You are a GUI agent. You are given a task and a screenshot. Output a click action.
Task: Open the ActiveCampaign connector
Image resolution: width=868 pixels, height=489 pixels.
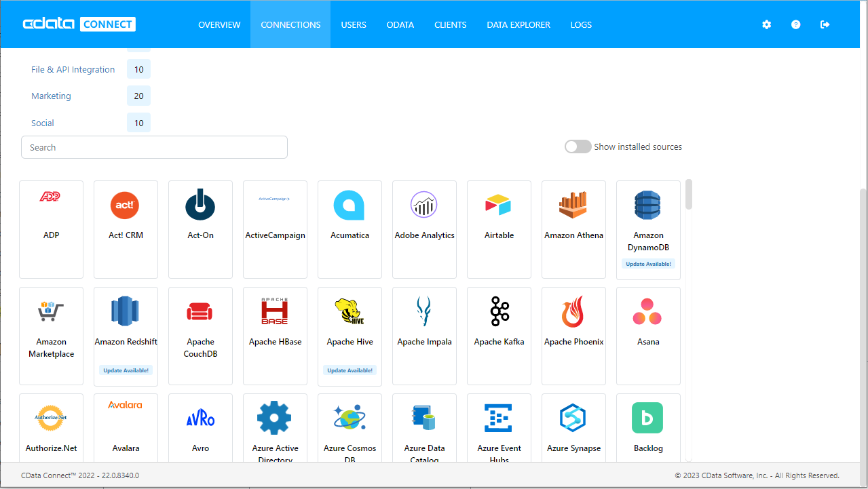tap(275, 229)
